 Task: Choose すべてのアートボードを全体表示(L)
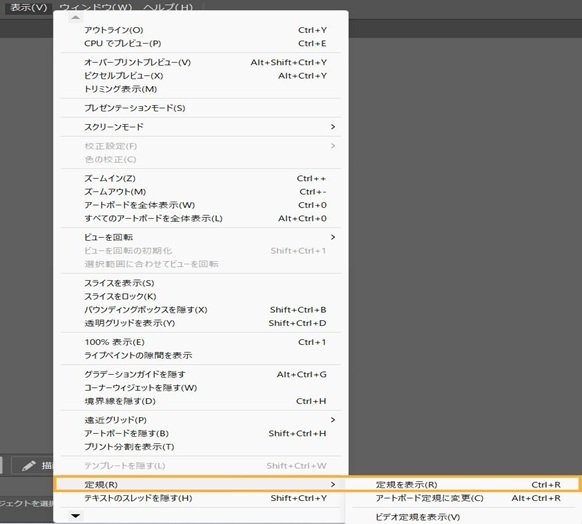pyautogui.click(x=201, y=219)
